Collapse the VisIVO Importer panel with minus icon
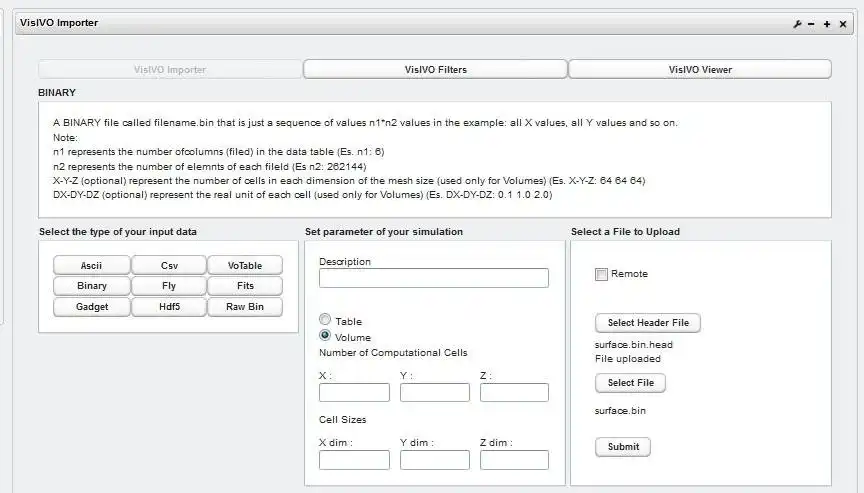This screenshot has width=864, height=493. coord(811,24)
